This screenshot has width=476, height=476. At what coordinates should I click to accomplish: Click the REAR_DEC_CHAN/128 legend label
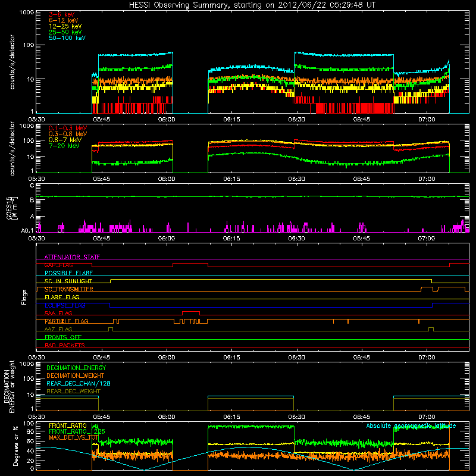[79, 383]
